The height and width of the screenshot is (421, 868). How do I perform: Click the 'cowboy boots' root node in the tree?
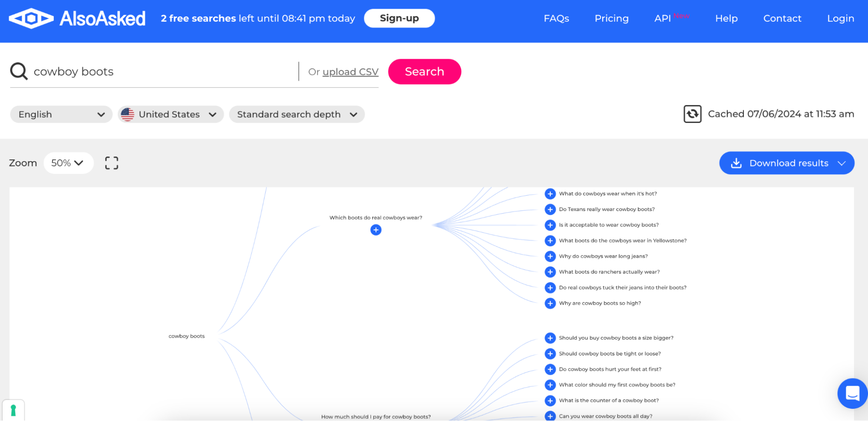pos(187,336)
